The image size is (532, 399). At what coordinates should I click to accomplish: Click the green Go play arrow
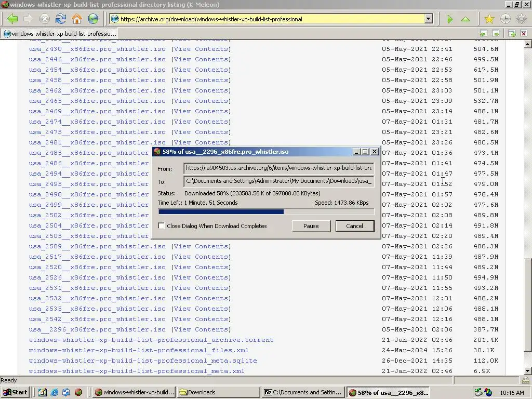pyautogui.click(x=450, y=19)
